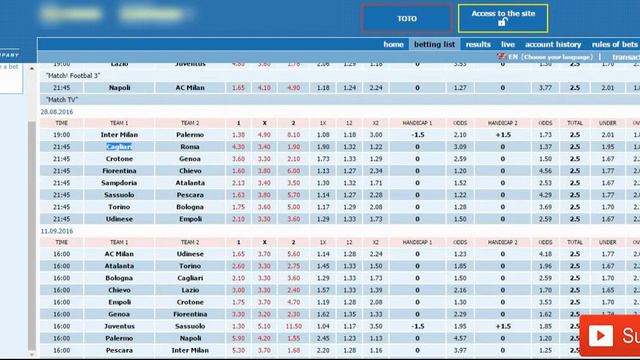640x360 pixels.
Task: Click X2 odds 3.50 for Juventus–Sassuolo
Action: [x=376, y=326]
